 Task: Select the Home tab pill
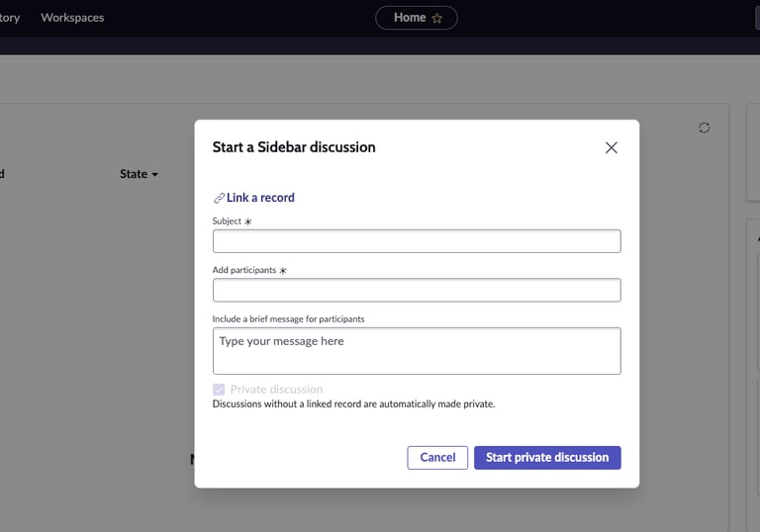[410, 18]
